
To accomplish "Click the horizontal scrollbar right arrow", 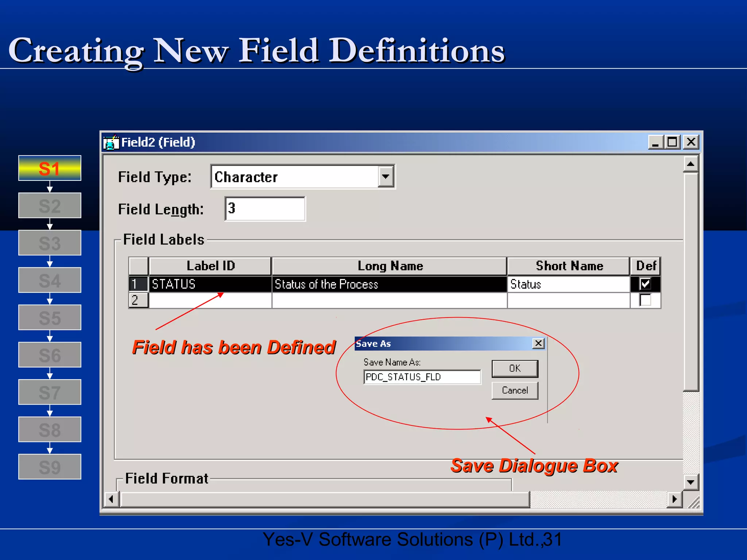I will coord(675,499).
